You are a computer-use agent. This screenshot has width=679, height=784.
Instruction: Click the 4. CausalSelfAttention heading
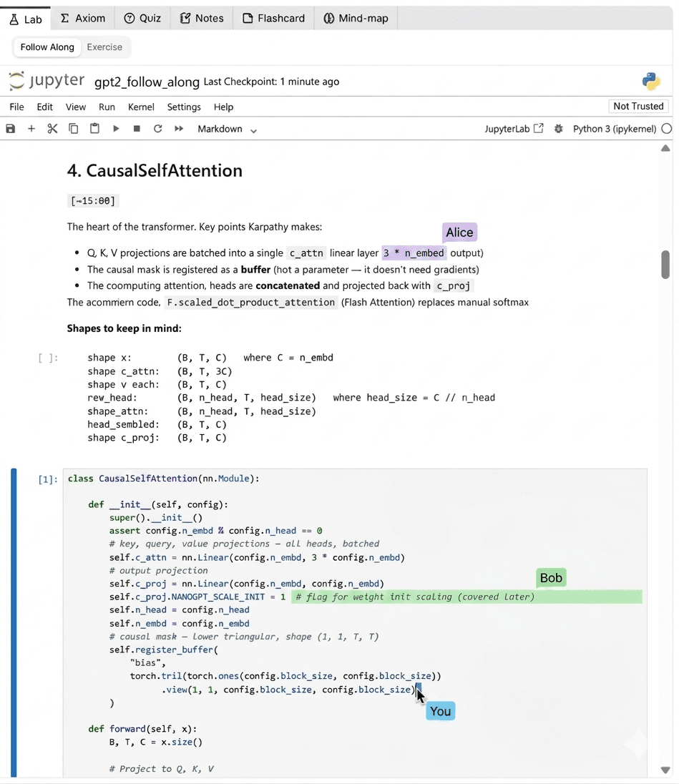[x=155, y=170]
